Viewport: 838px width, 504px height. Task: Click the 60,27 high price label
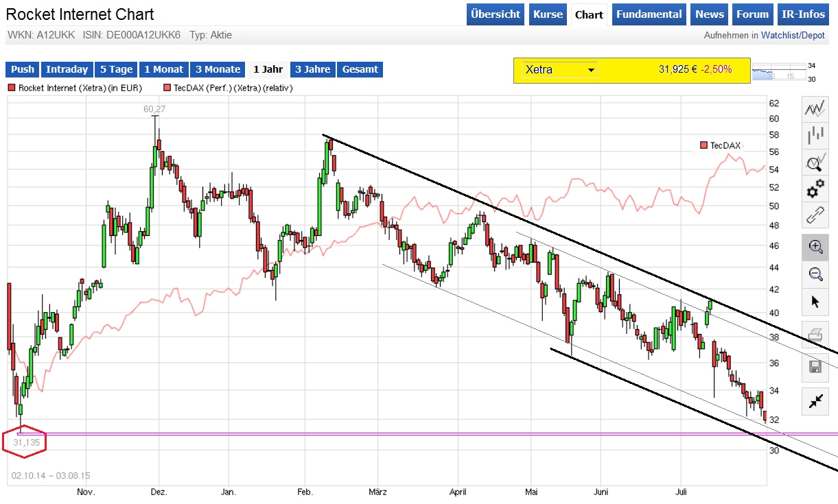(x=155, y=109)
